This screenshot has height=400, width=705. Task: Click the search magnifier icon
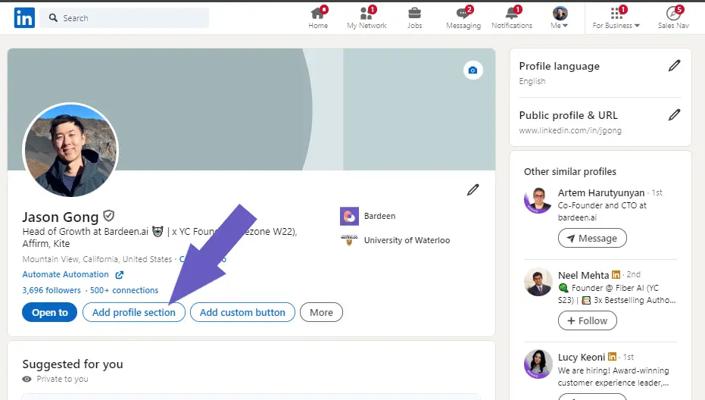click(53, 18)
